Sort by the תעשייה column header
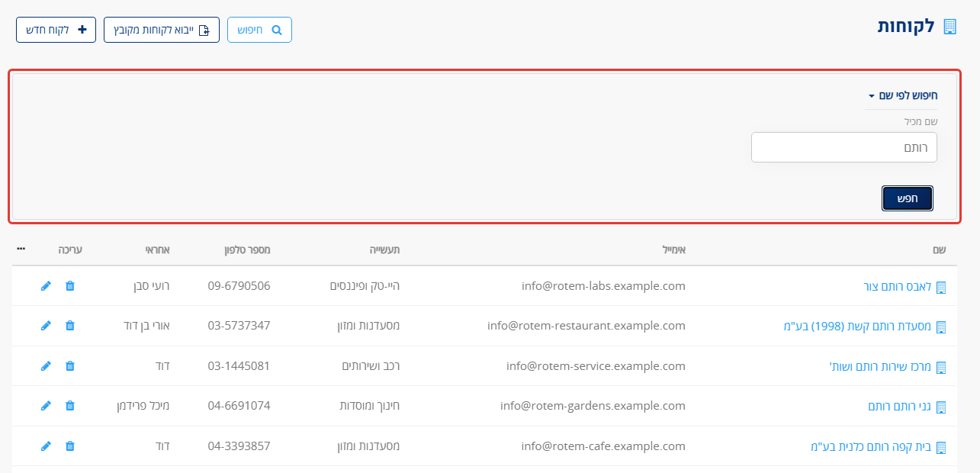Image resolution: width=980 pixels, height=473 pixels. [x=385, y=249]
